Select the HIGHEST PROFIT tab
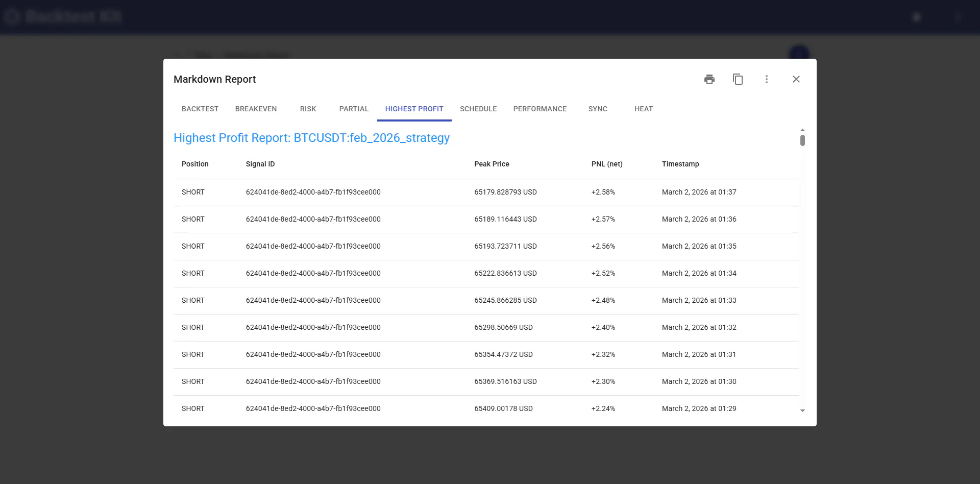The width and height of the screenshot is (980, 484). (x=414, y=109)
